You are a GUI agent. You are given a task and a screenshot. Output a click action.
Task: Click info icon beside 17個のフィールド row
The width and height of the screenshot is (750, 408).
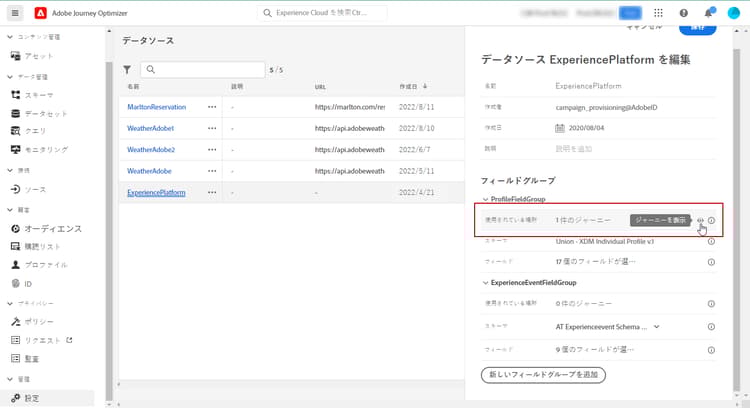711,262
